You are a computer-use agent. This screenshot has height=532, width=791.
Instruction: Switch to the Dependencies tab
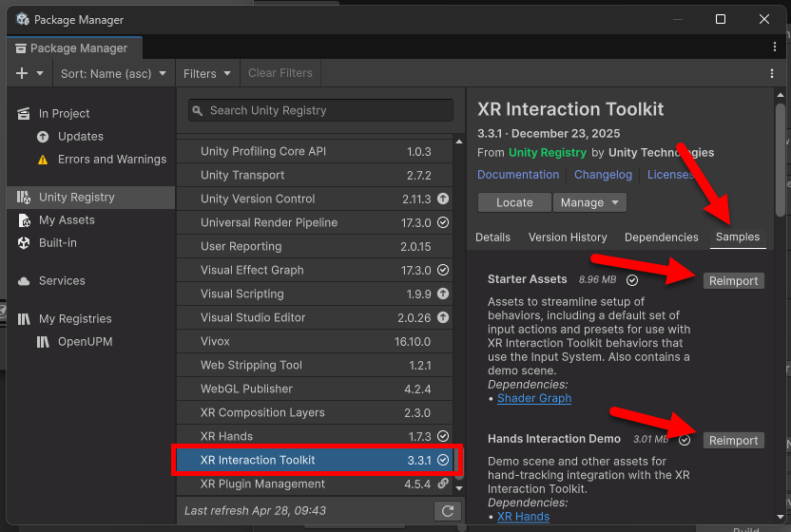662,237
